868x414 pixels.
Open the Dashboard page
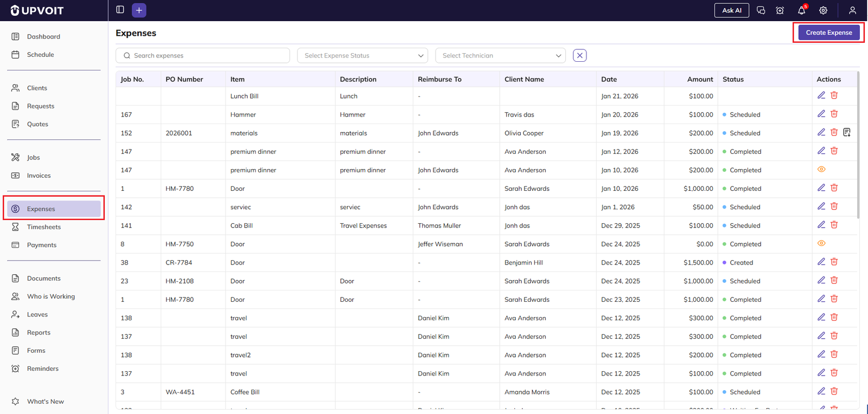[43, 36]
